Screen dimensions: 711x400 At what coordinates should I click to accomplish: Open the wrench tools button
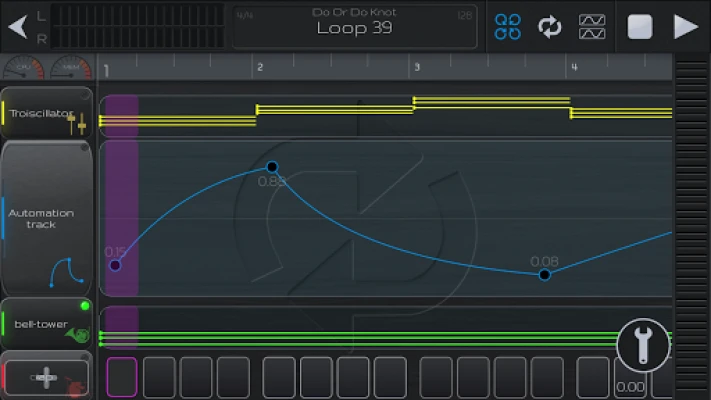[x=643, y=345]
